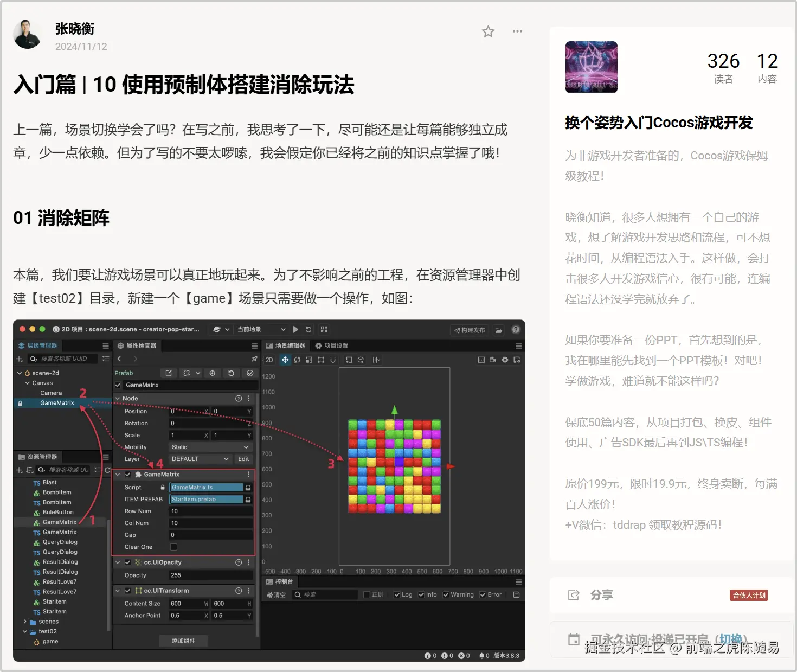The height and width of the screenshot is (672, 797).
Task: Click the Share icon in the sidebar
Action: [x=574, y=595]
